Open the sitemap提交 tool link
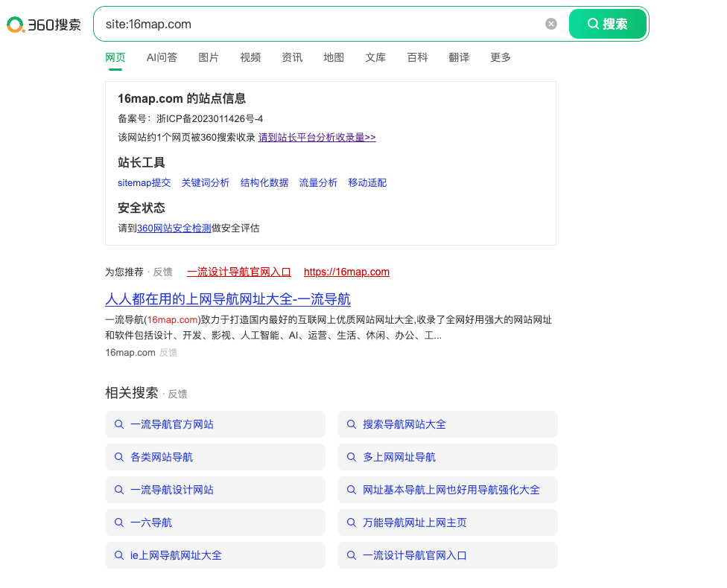Image resolution: width=727 pixels, height=588 pixels. pos(145,183)
